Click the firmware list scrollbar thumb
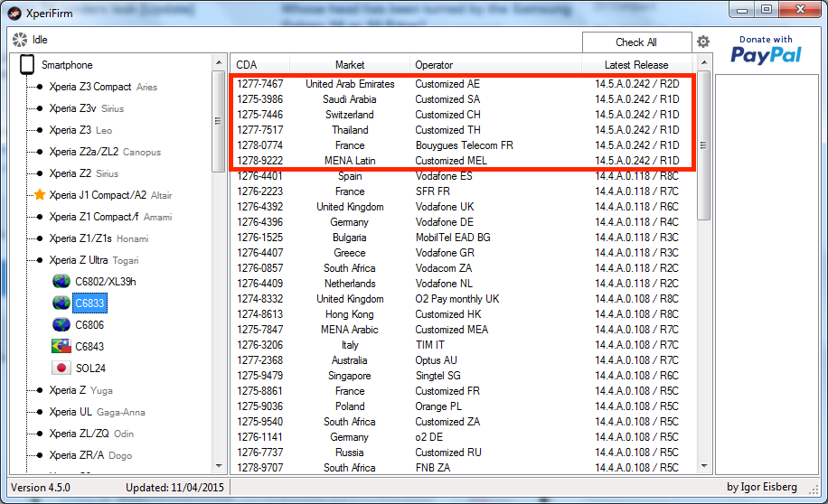The image size is (828, 504). pyautogui.click(x=703, y=145)
